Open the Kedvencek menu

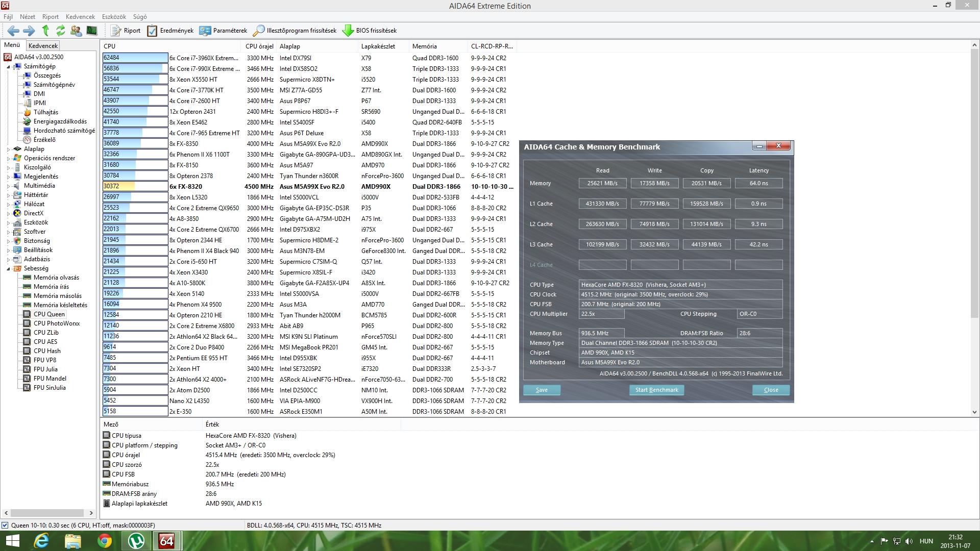point(80,17)
